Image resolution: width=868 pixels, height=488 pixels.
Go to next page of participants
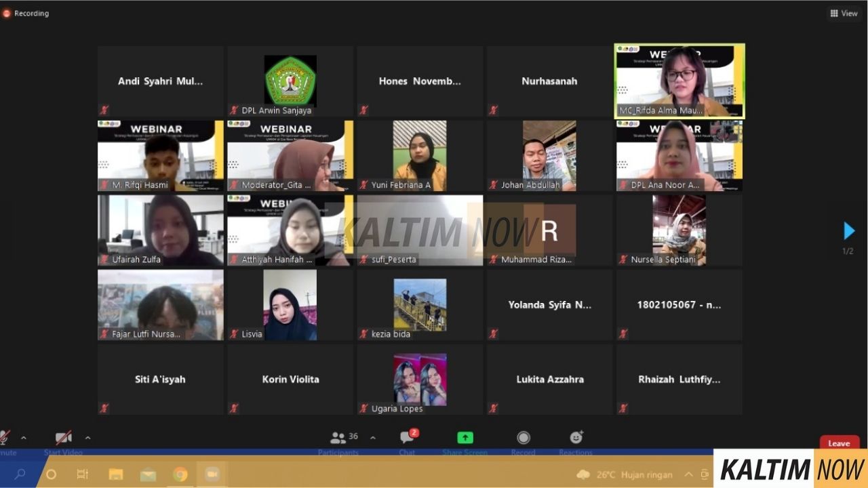[x=848, y=231]
